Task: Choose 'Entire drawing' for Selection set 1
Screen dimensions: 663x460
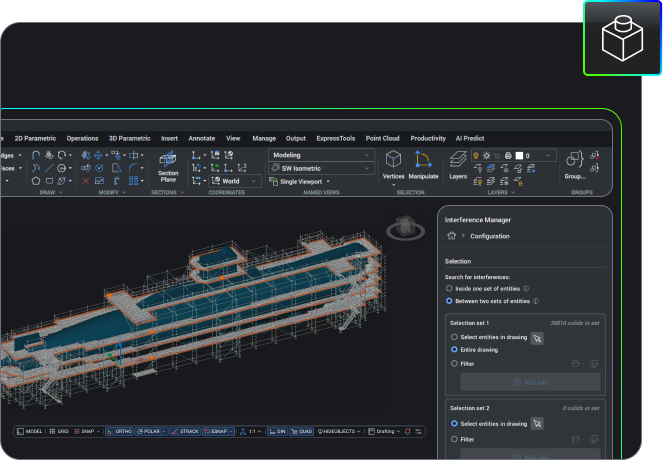Action: [x=454, y=350]
